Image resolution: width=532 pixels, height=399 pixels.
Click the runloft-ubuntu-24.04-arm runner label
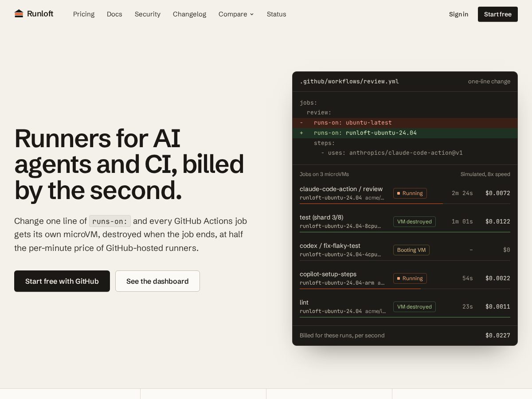(x=337, y=283)
